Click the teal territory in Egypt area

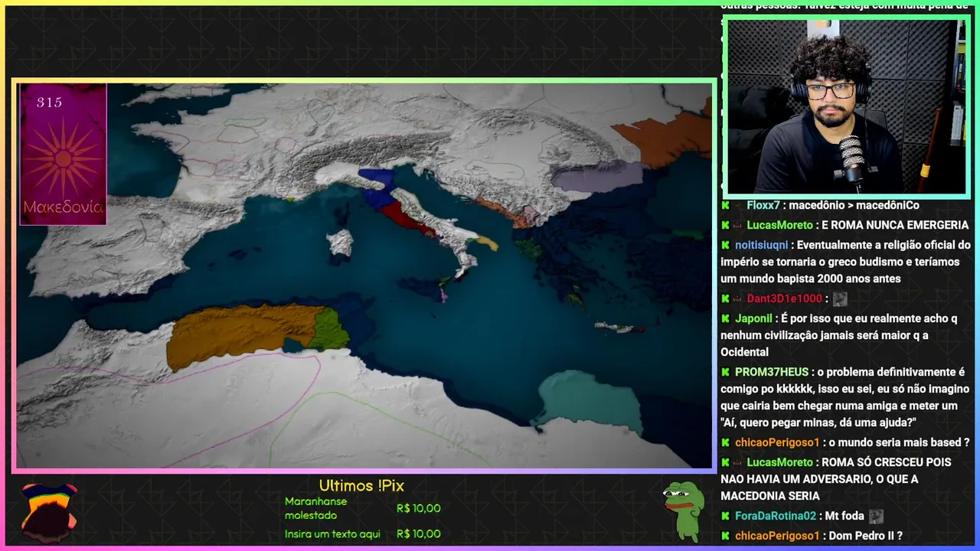point(590,401)
